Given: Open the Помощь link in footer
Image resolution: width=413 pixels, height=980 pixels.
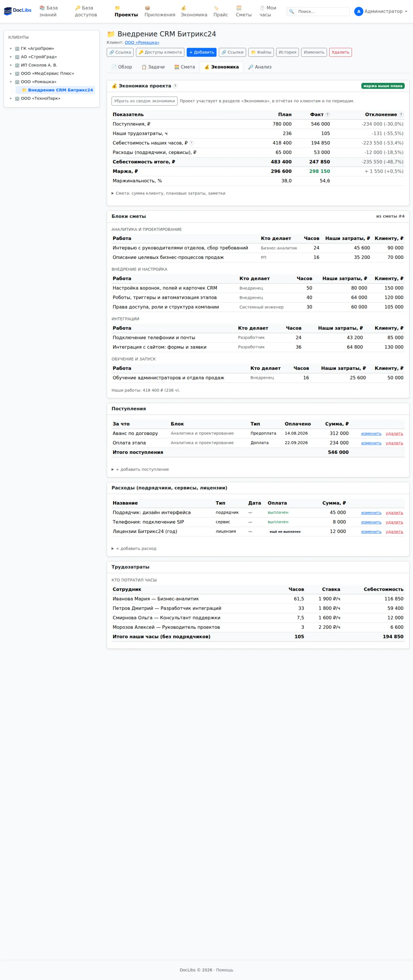Looking at the screenshot, I should 224,970.
